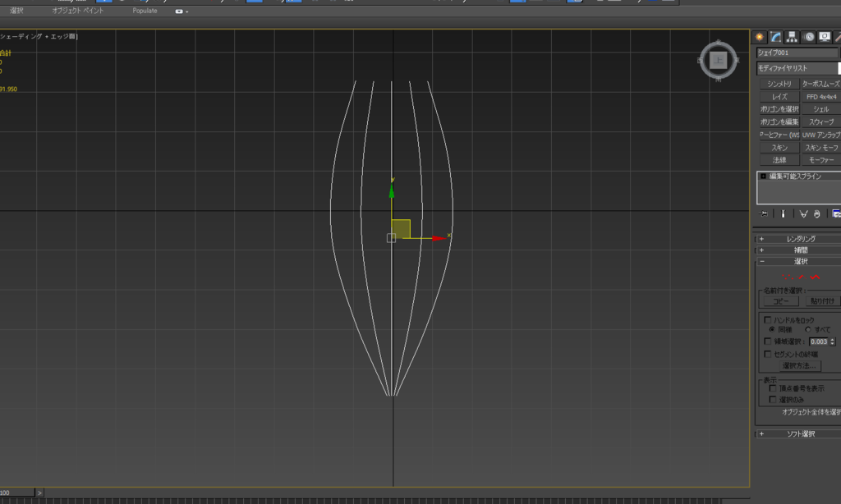The height and width of the screenshot is (504, 841).
Task: Collapse the 選択 rollout
Action: click(798, 262)
